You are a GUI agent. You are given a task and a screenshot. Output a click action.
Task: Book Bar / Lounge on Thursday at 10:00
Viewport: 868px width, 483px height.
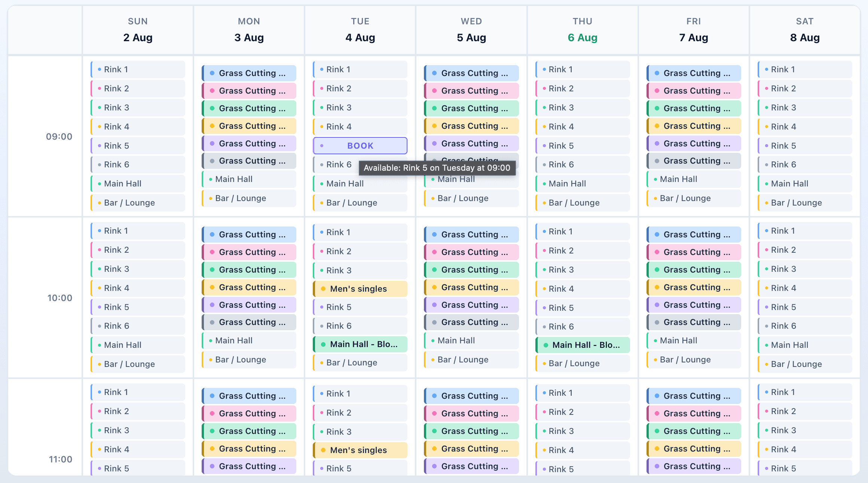[x=583, y=363]
